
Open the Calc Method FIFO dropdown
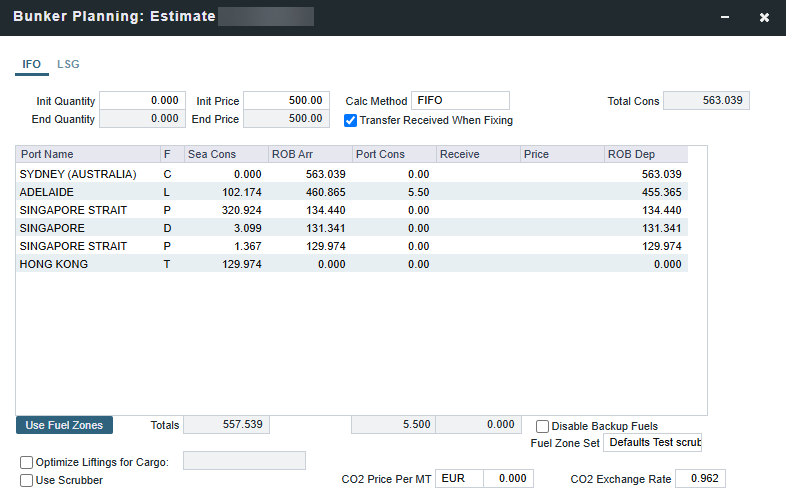pyautogui.click(x=460, y=100)
